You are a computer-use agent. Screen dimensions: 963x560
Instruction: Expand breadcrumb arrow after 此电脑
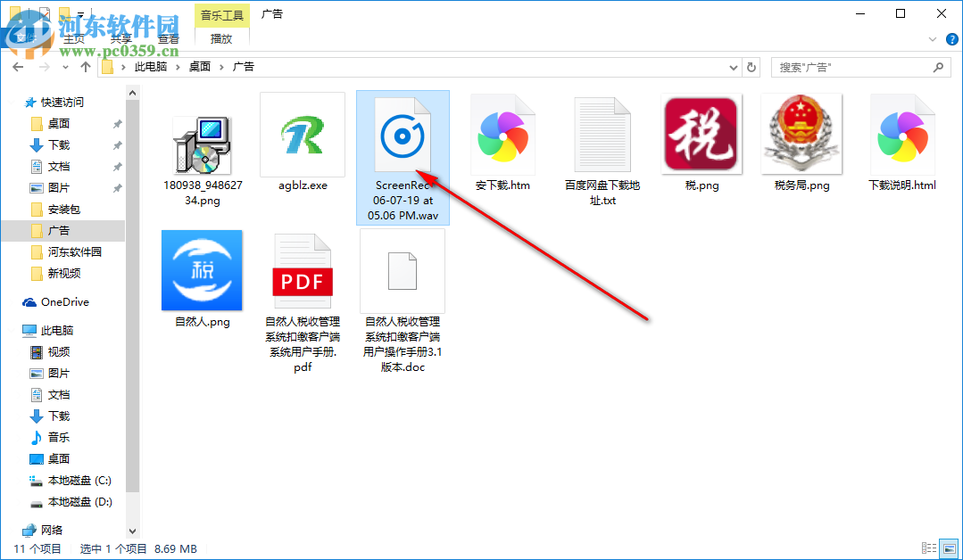point(178,67)
